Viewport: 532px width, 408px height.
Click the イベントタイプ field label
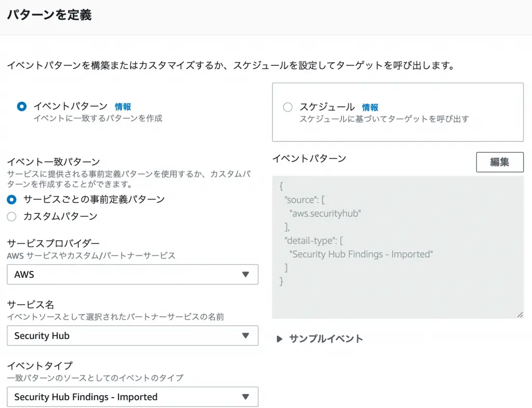pyautogui.click(x=40, y=365)
